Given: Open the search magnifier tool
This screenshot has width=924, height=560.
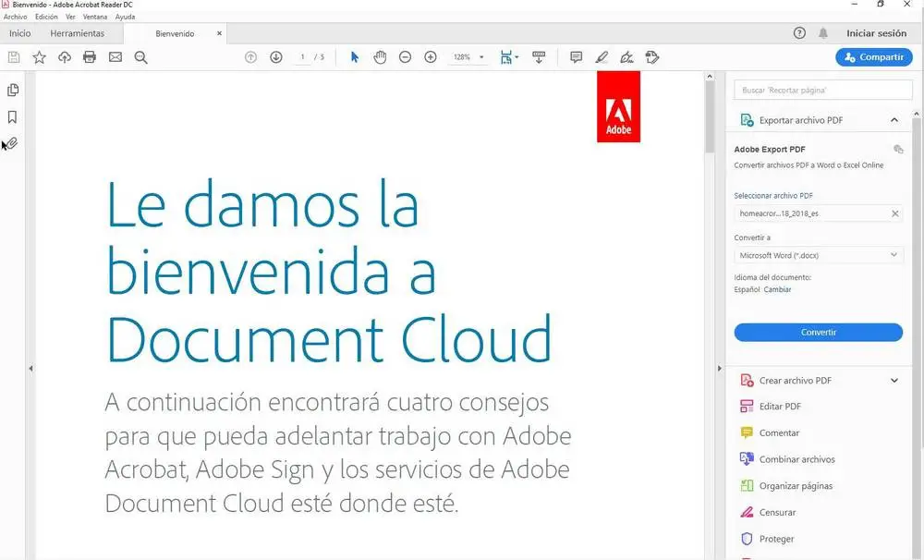Looking at the screenshot, I should click(140, 57).
